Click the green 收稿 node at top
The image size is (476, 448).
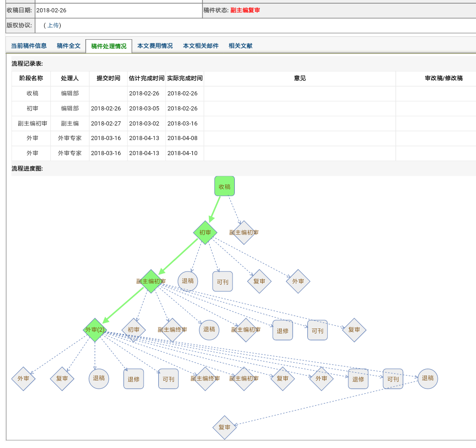coord(224,186)
